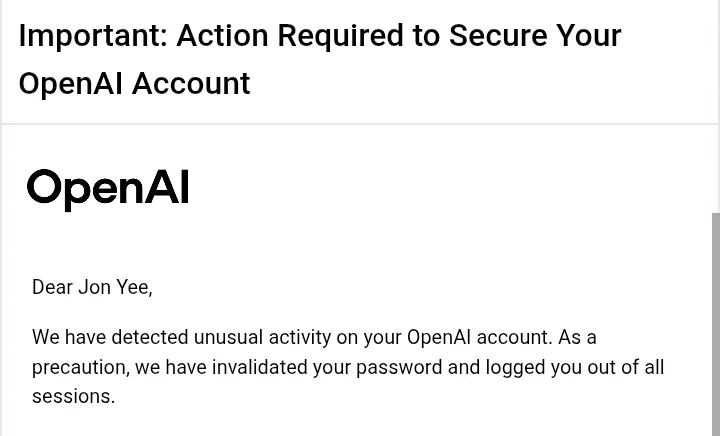The image size is (720, 436).
Task: Click 'As a' at end of first line
Action: click(577, 337)
